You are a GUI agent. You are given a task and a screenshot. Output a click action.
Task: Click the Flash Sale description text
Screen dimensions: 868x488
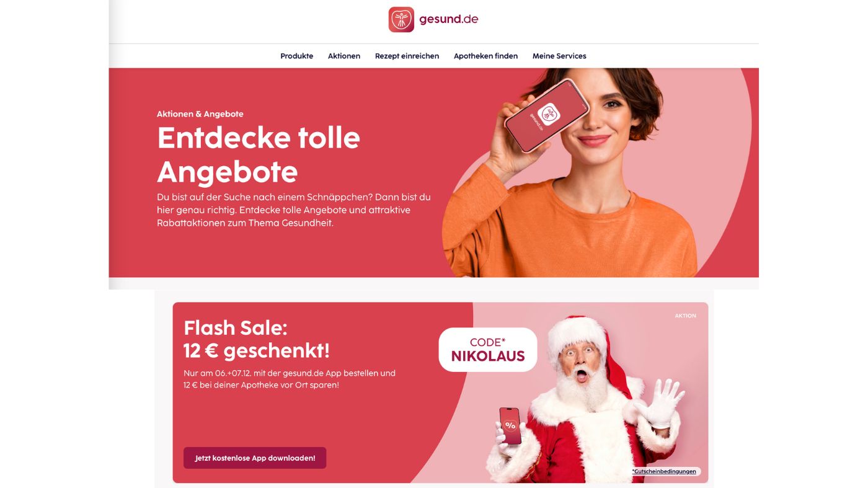(x=290, y=379)
